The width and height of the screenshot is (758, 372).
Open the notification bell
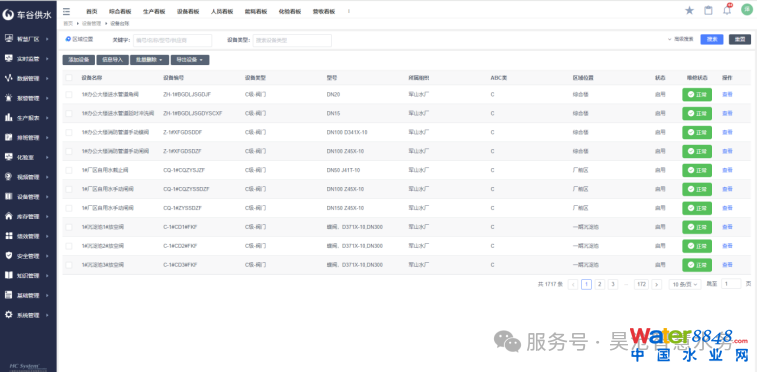click(x=727, y=10)
